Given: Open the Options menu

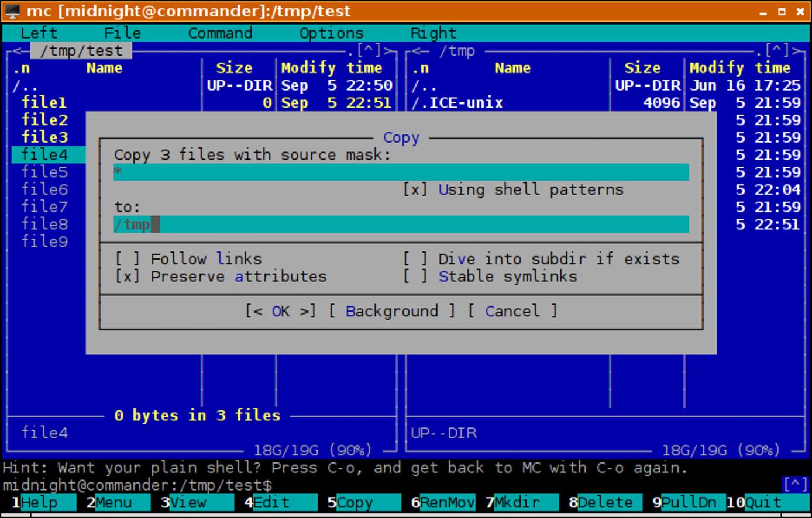Looking at the screenshot, I should click(x=331, y=33).
